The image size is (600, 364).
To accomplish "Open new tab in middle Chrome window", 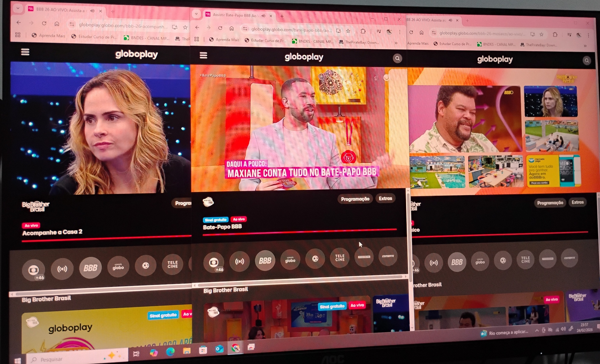I will pyautogui.click(x=282, y=16).
